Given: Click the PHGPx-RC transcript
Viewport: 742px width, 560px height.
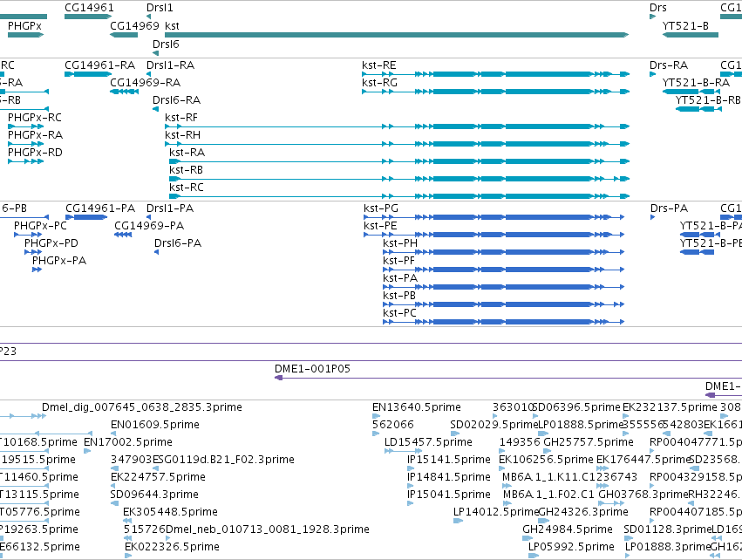Looking at the screenshot, I should point(25,126).
